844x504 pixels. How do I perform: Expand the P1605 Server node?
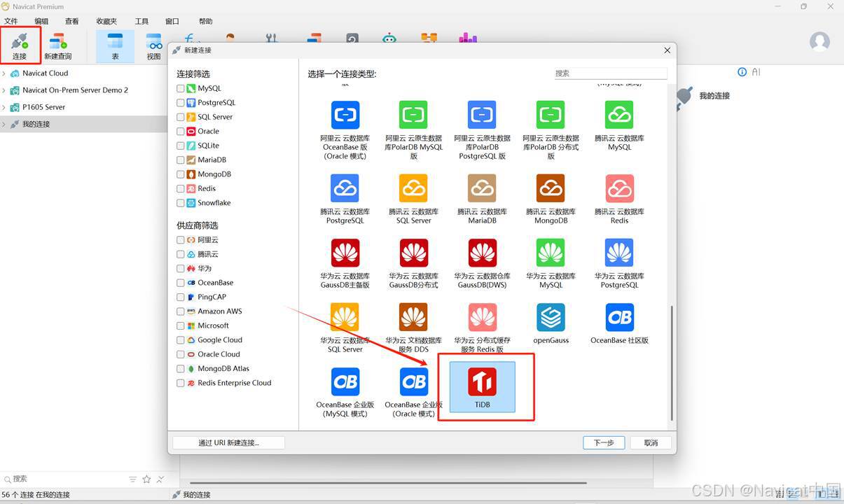(4, 107)
